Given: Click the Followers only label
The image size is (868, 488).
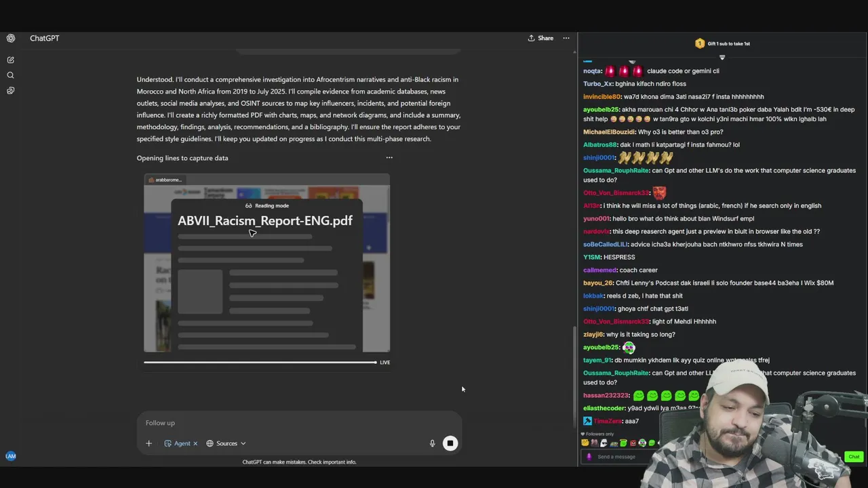Looking at the screenshot, I should click(599, 434).
